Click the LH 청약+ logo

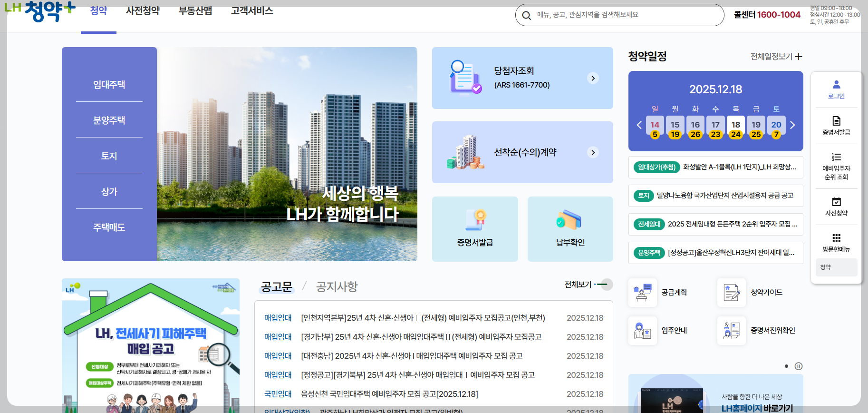click(40, 11)
